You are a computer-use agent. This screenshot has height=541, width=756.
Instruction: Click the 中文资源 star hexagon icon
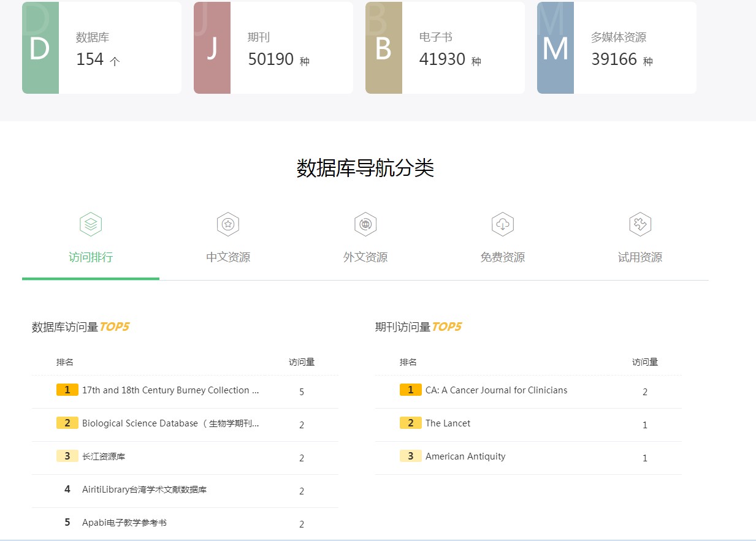[228, 225]
